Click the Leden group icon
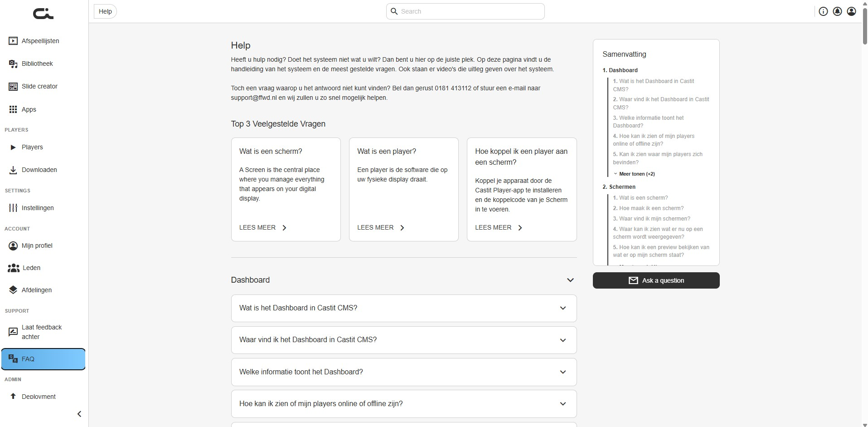This screenshot has width=868, height=427. 14,268
